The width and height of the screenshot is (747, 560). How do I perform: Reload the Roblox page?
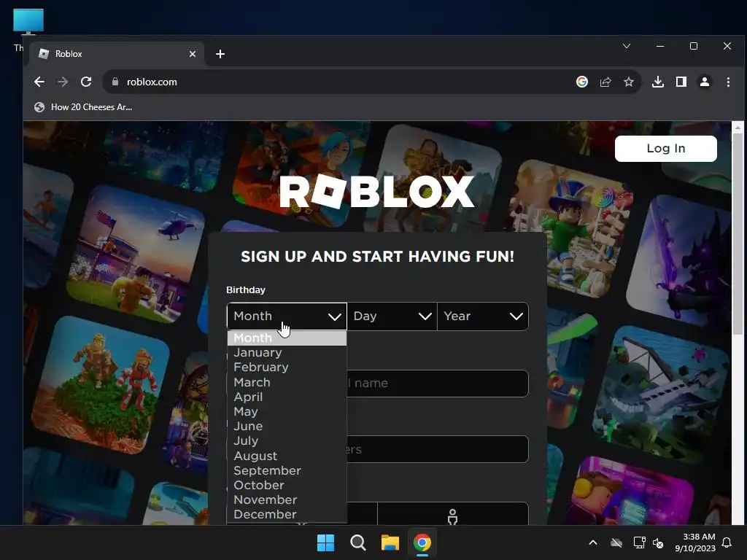pos(86,82)
